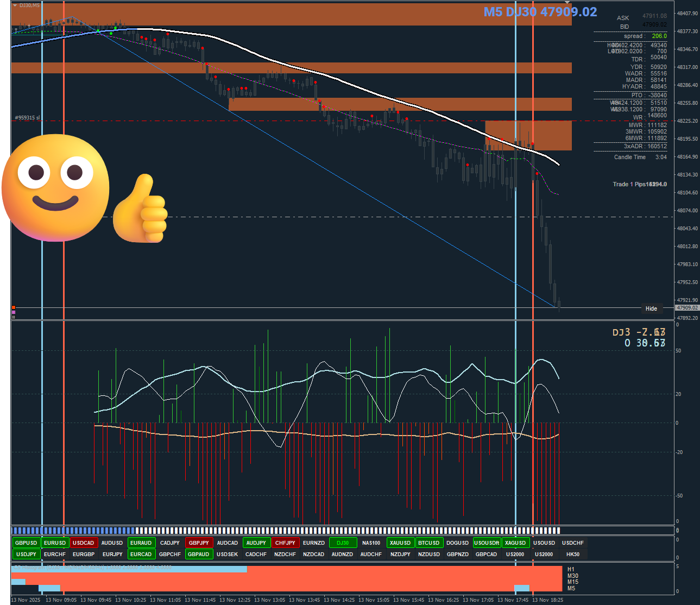Load the EURAUD symbol button

pos(141,543)
